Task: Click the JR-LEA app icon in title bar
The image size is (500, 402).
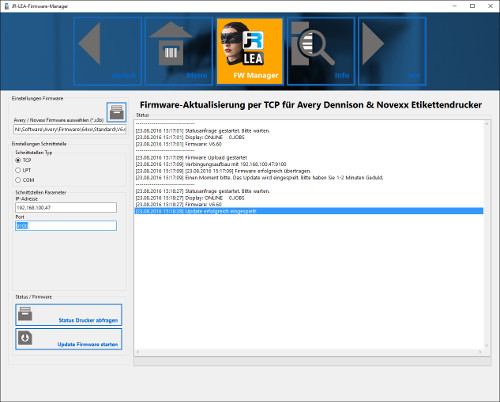Action: click(x=6, y=6)
